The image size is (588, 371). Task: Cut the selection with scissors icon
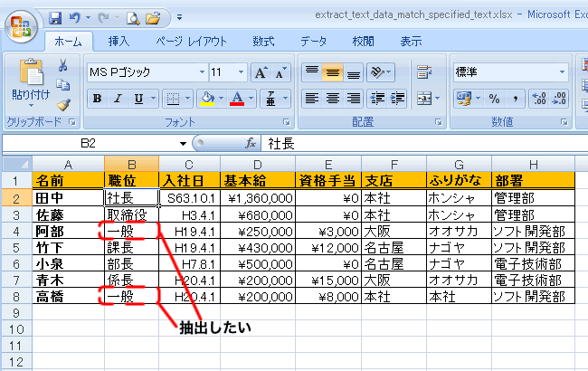tap(62, 65)
